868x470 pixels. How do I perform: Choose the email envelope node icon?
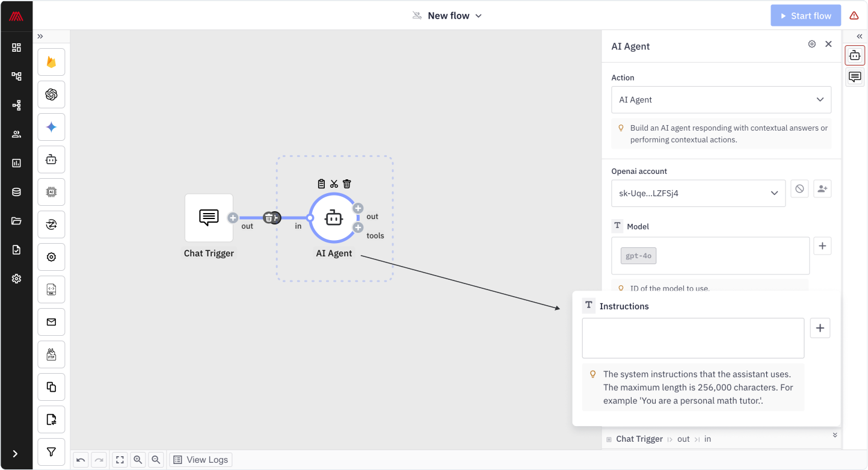point(51,322)
